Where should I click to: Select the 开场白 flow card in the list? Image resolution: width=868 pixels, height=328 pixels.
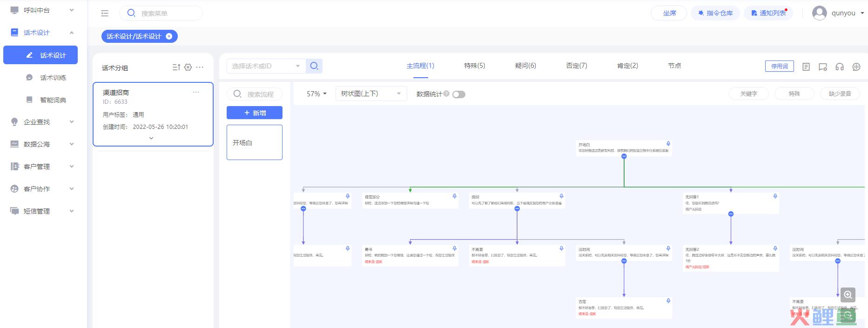pyautogui.click(x=255, y=142)
